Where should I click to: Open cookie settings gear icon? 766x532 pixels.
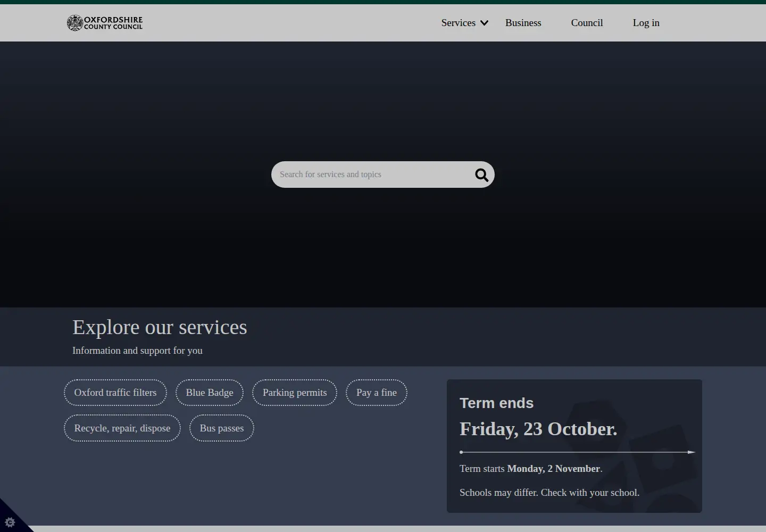10,522
